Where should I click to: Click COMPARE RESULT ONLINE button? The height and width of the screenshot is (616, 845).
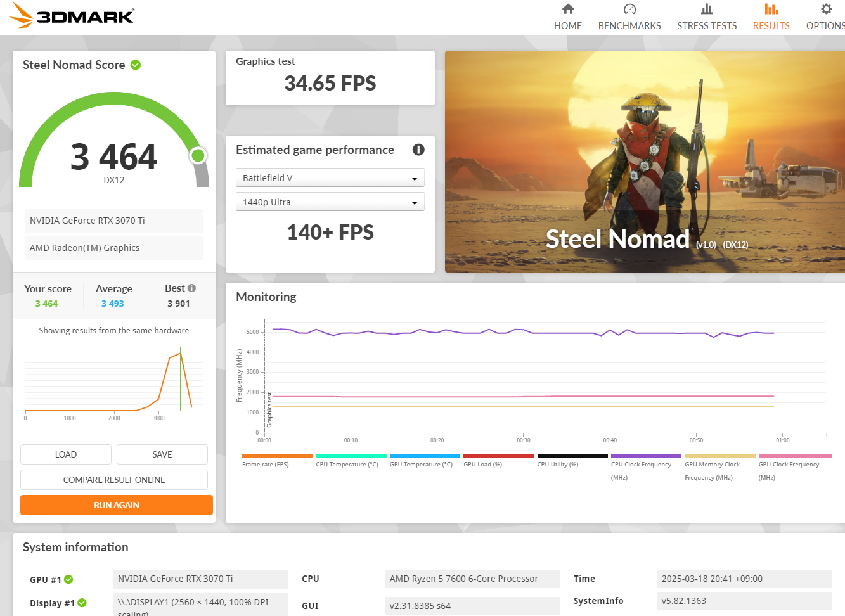pos(114,480)
